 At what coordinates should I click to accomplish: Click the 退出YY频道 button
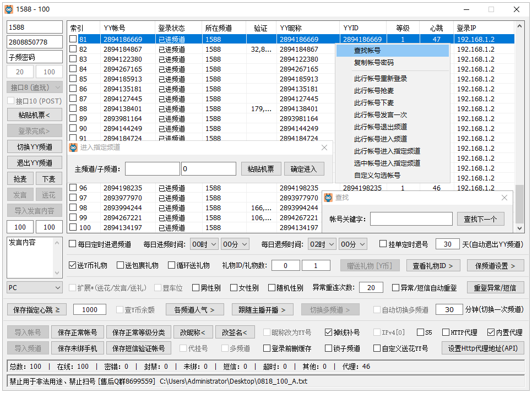35,163
